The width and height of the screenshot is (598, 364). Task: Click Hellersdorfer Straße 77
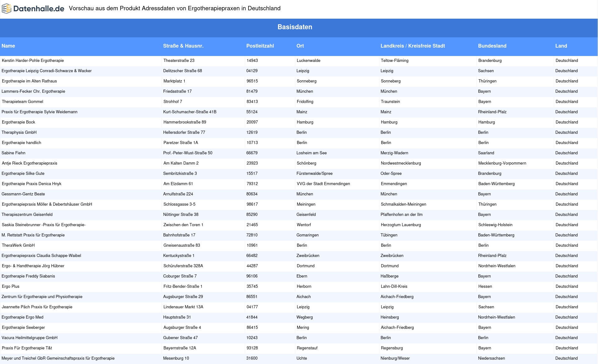184,133
